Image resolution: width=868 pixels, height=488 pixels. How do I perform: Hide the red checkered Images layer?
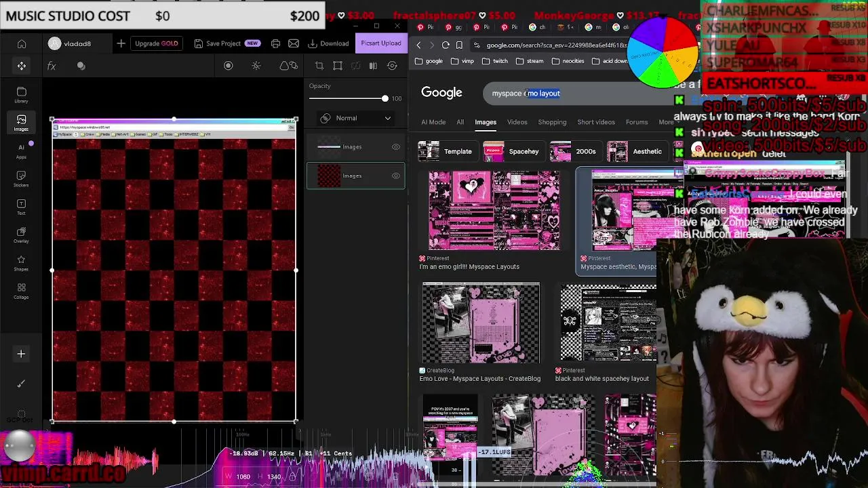point(396,176)
